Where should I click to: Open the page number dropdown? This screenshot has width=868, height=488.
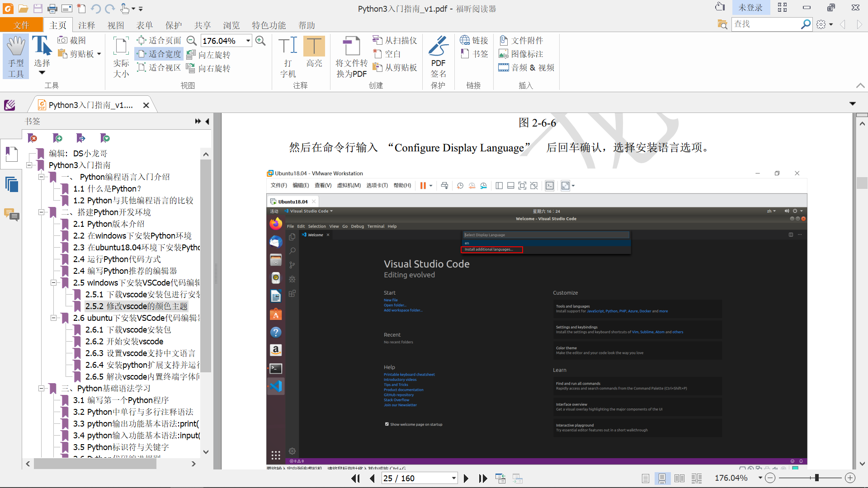(453, 478)
